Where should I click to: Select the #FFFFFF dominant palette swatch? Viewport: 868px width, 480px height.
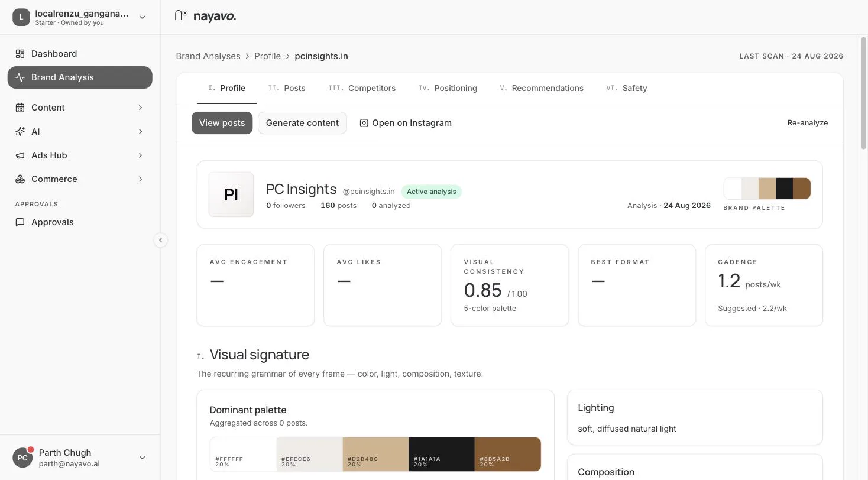pyautogui.click(x=243, y=454)
